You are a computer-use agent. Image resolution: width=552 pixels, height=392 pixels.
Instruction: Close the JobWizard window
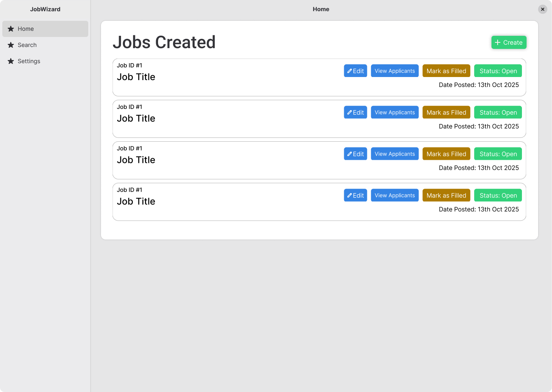542,9
